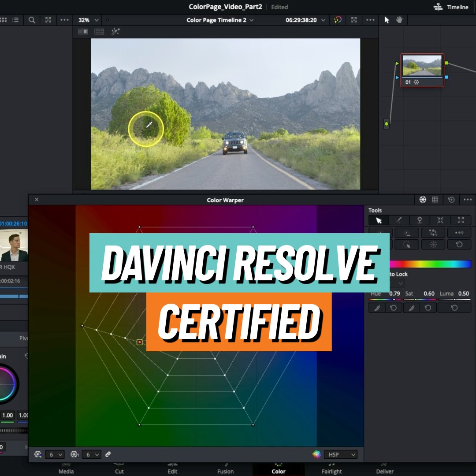Screen dimensions: 476x476
Task: Switch to the Edit page
Action: [x=172, y=469]
